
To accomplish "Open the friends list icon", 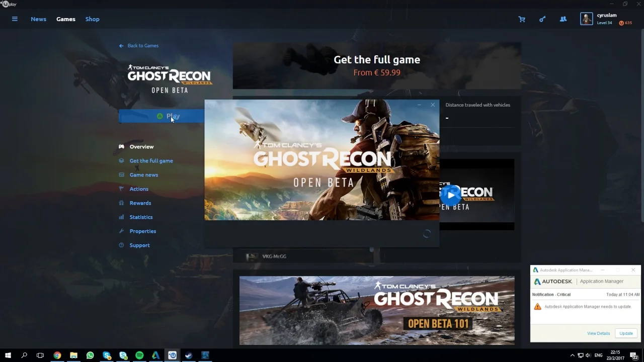I will pyautogui.click(x=563, y=19).
